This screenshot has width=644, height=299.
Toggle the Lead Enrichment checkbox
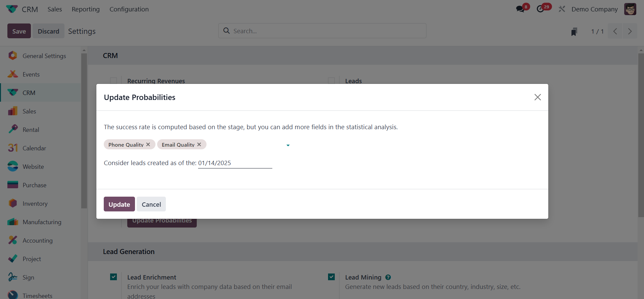tap(113, 277)
